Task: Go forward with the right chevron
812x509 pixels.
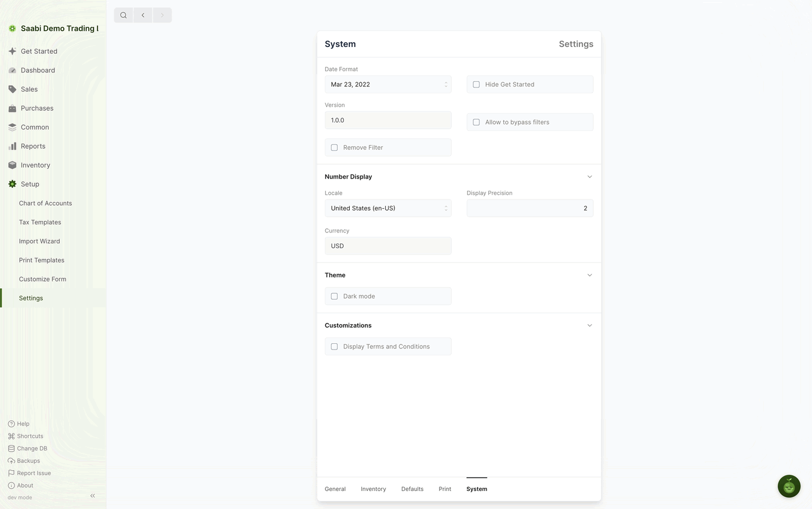Action: [162, 15]
